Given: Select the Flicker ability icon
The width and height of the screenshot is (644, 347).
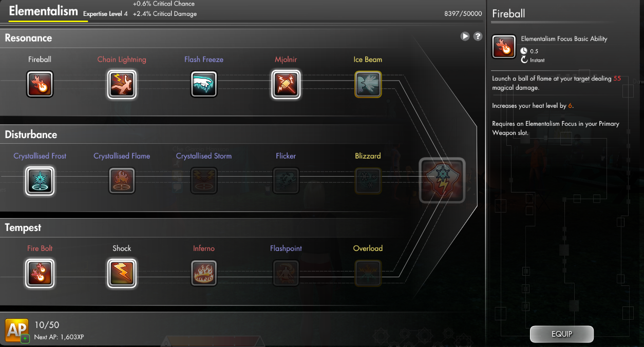Looking at the screenshot, I should click(286, 181).
